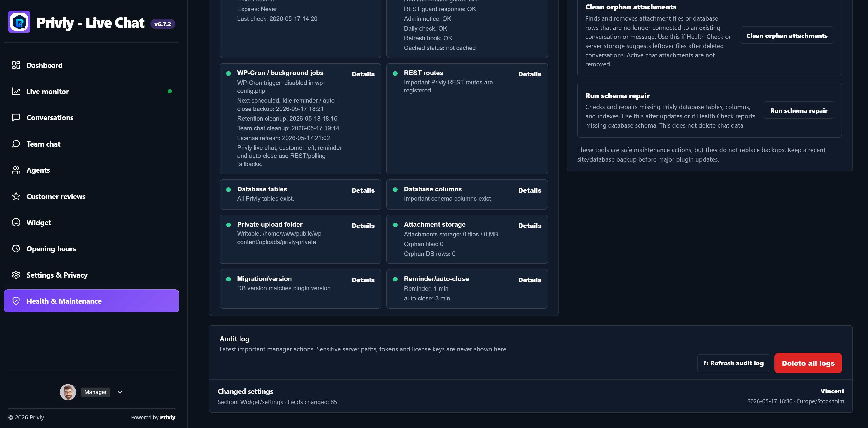Click the Clean orphan attachments button
Viewport: 868px width, 428px height.
pyautogui.click(x=787, y=35)
